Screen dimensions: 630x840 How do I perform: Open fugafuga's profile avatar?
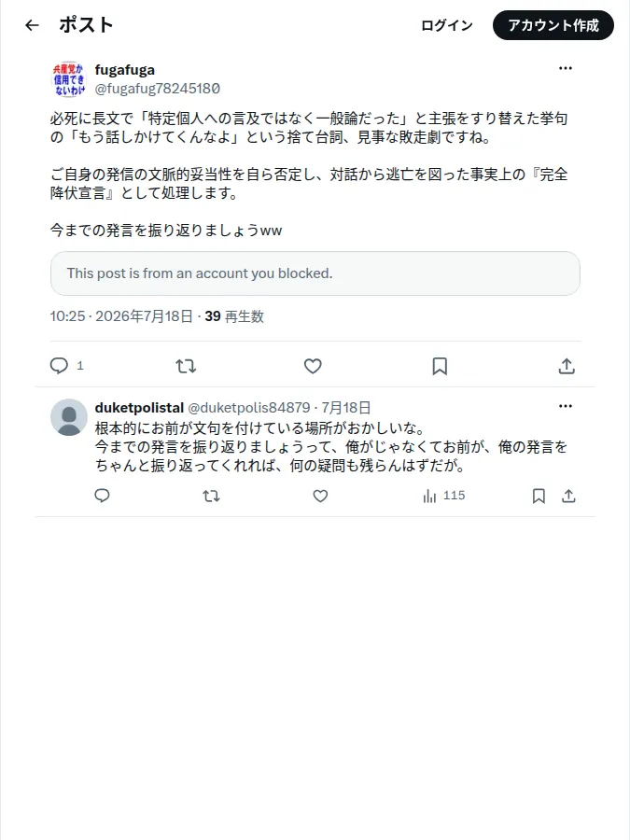(x=69, y=78)
